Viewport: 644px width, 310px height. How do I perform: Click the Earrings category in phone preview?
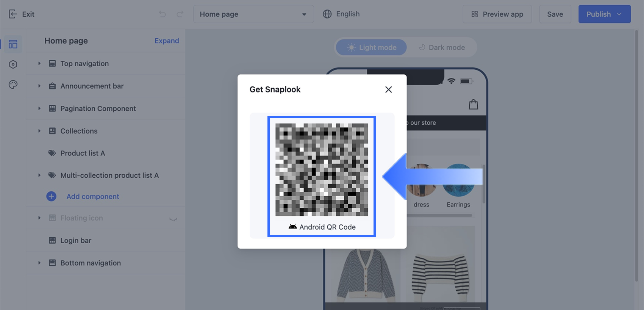[x=458, y=186]
